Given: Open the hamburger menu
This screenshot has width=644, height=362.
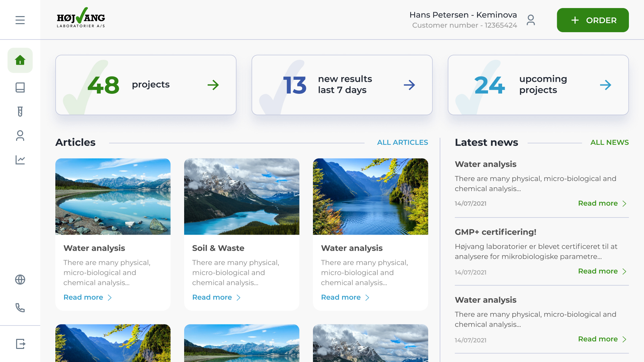Looking at the screenshot, I should coord(20,20).
